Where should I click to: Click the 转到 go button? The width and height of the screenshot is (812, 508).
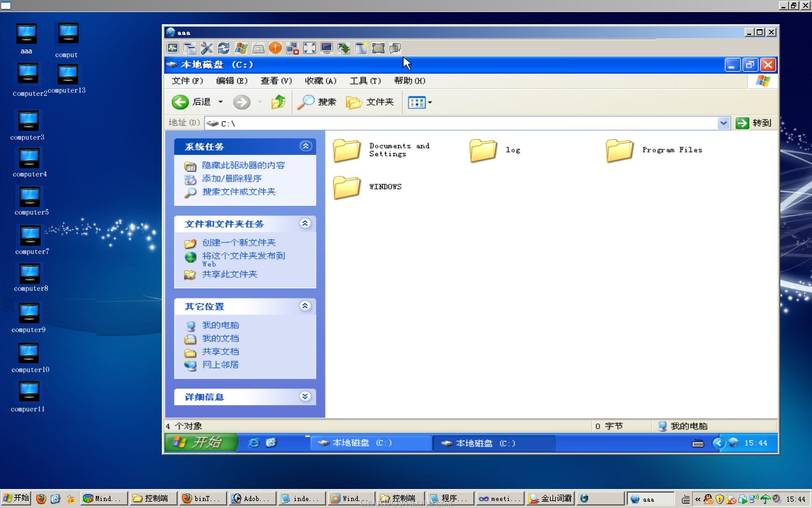754,123
